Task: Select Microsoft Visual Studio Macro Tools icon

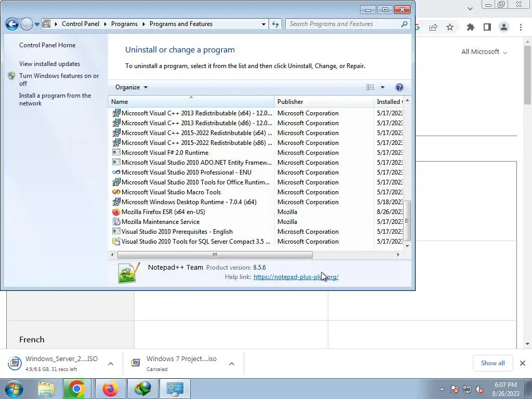Action: (x=116, y=192)
